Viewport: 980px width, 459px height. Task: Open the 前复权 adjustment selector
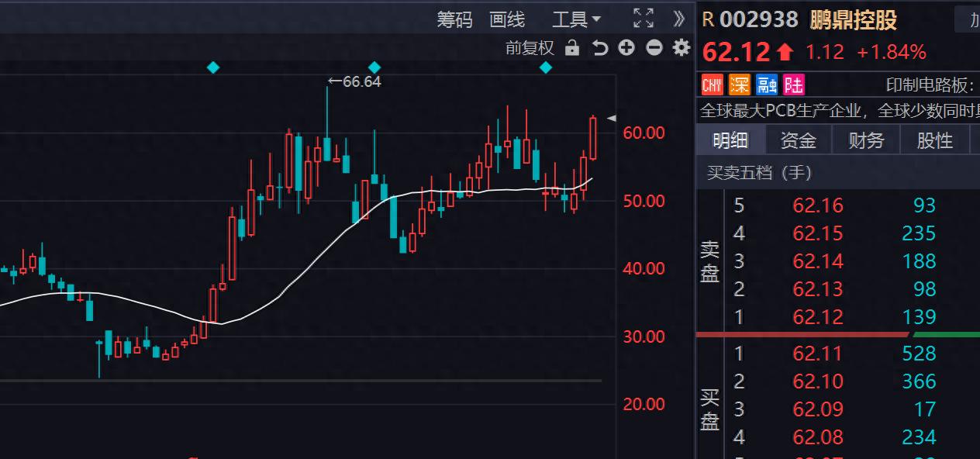(530, 48)
